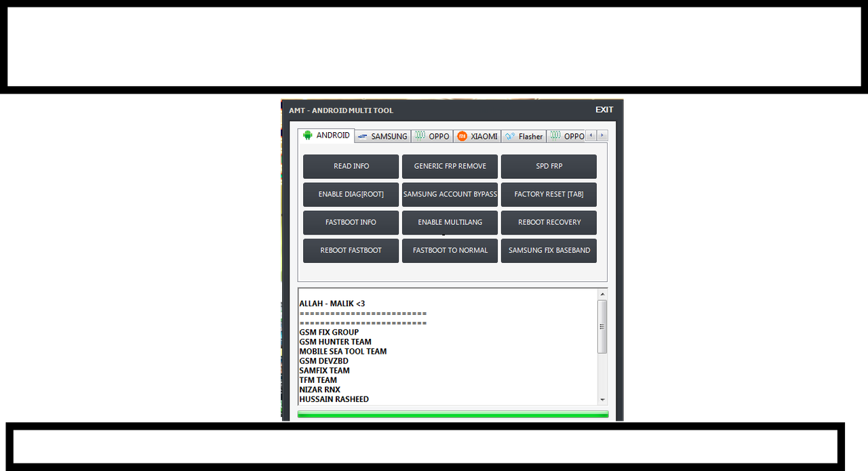
Task: Click FASTBOOT TO NORMAL button
Action: point(450,251)
